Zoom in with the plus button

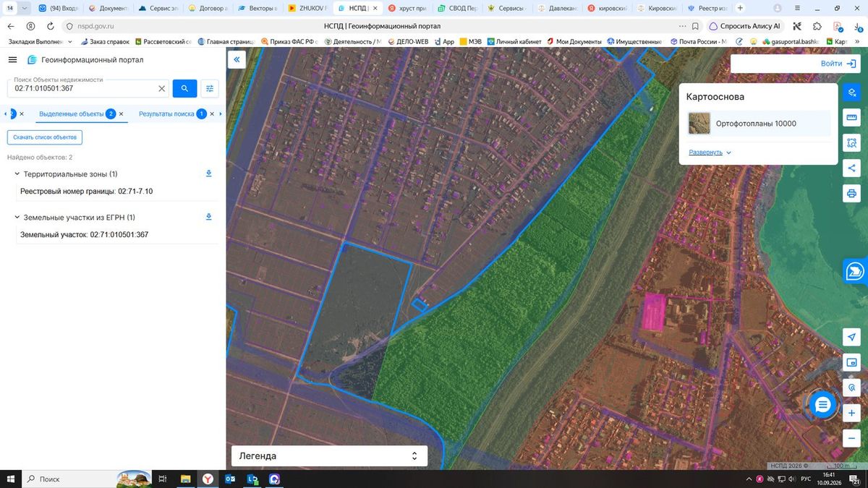click(852, 413)
